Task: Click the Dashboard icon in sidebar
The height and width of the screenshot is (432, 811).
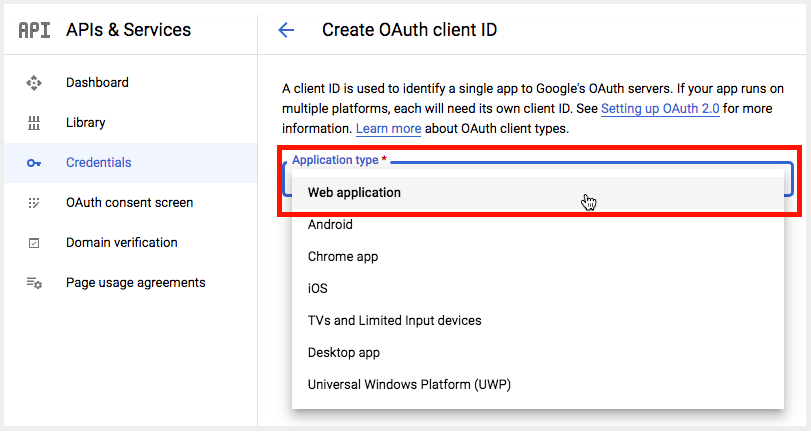Action: pyautogui.click(x=34, y=83)
